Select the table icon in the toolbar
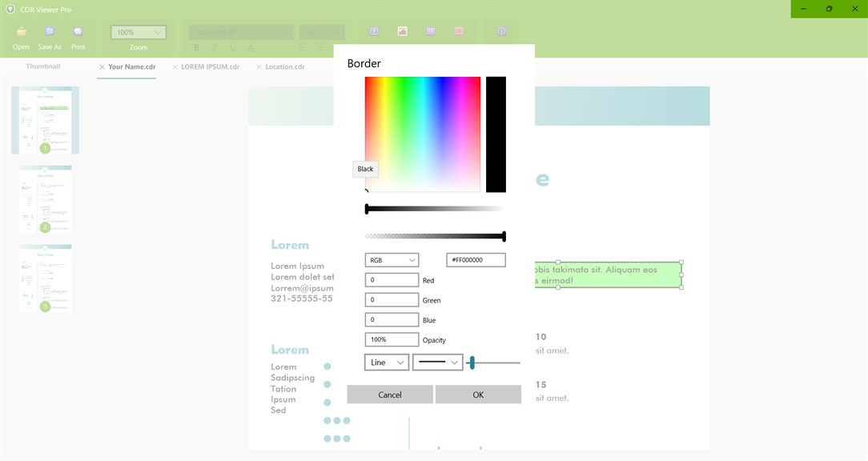Viewport: 868px width, 461px height. (x=430, y=30)
